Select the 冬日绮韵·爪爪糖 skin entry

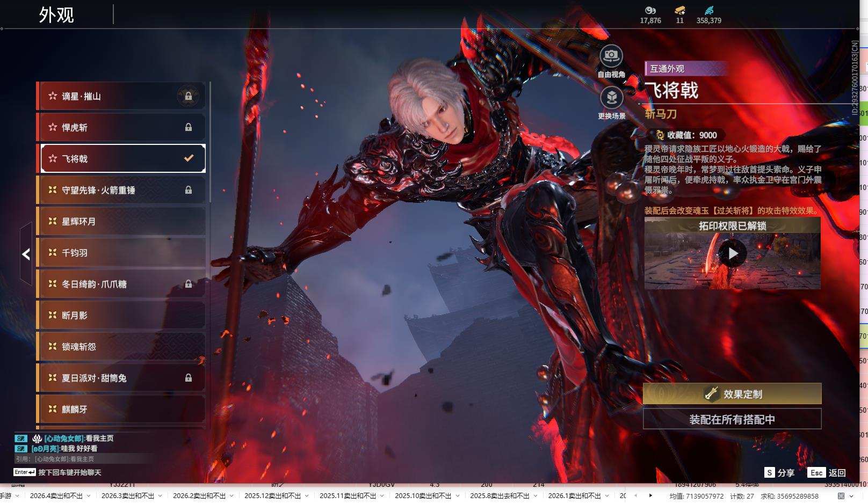[x=121, y=284]
